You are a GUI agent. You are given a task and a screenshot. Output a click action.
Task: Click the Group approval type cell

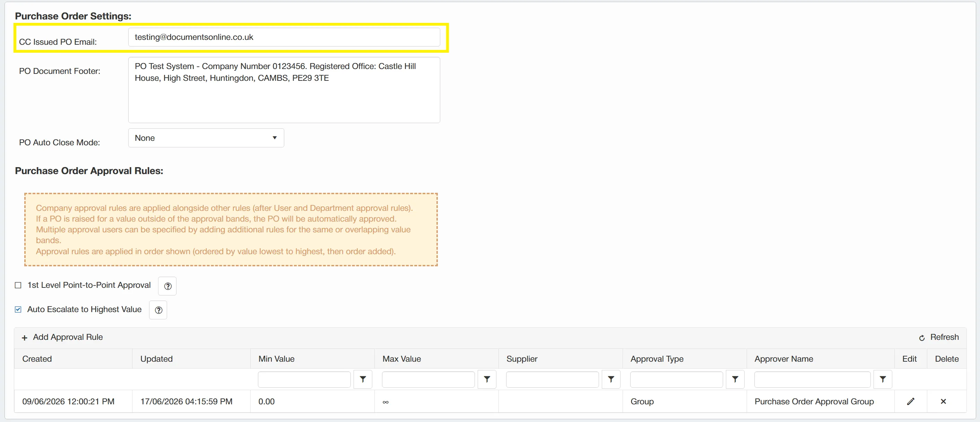pos(684,402)
